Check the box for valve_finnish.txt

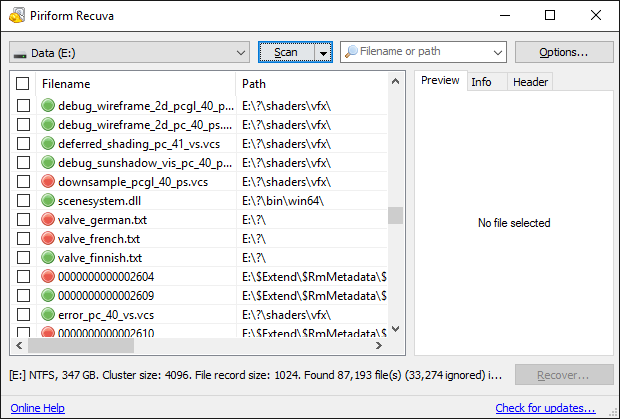tap(23, 257)
